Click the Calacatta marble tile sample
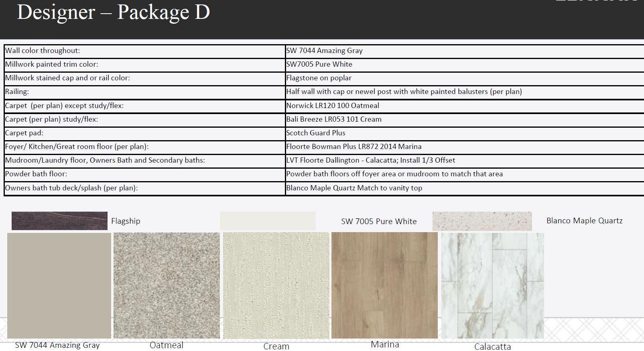 (493, 286)
